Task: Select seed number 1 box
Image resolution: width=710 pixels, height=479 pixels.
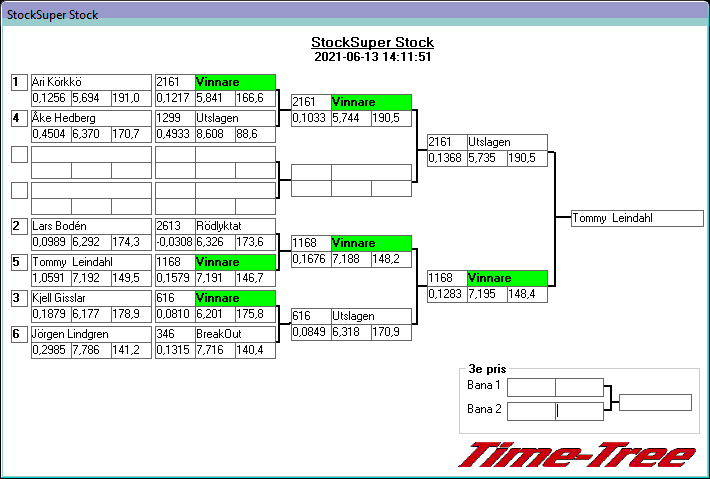Action: click(x=19, y=82)
